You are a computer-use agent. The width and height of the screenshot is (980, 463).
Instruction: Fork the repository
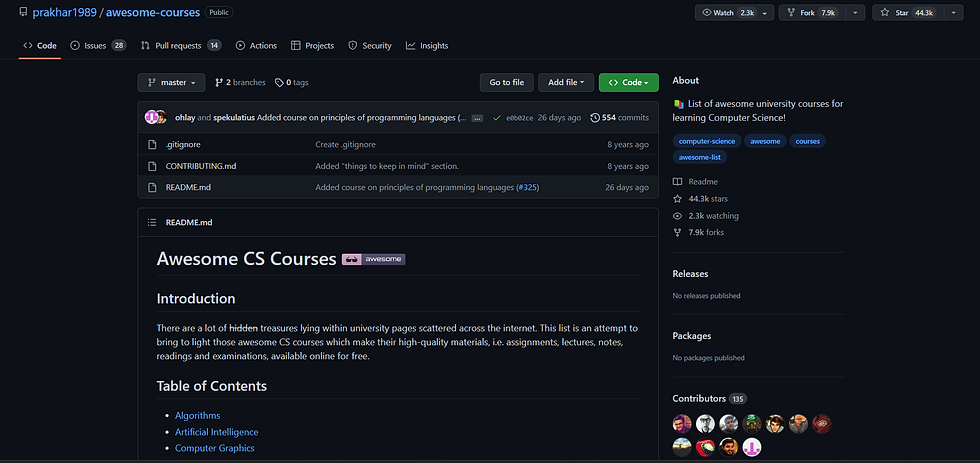click(811, 12)
